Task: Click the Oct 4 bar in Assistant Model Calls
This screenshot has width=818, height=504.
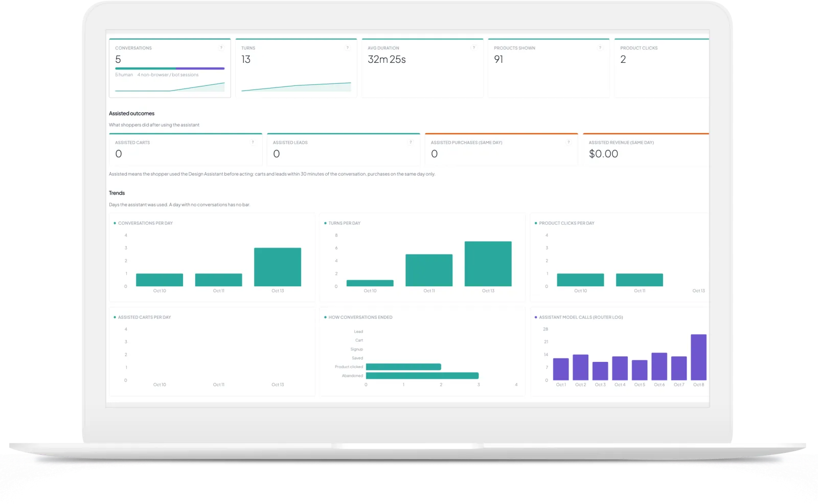Action: [620, 369]
